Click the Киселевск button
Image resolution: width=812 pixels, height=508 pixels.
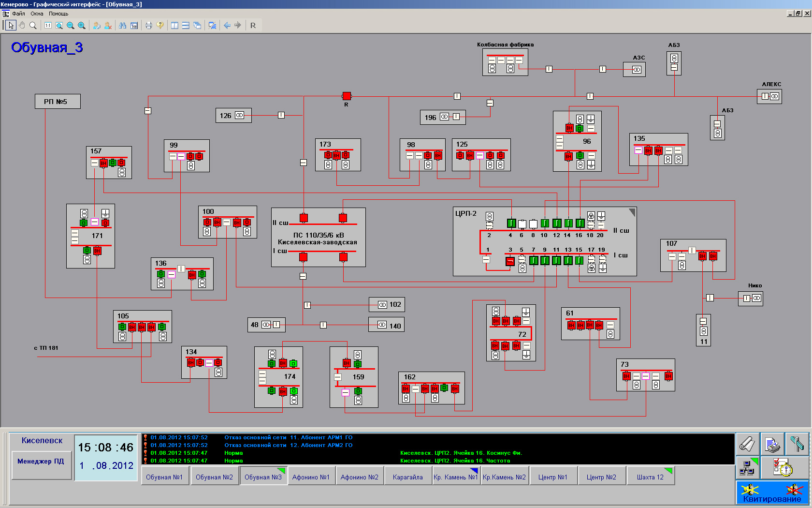coord(42,440)
